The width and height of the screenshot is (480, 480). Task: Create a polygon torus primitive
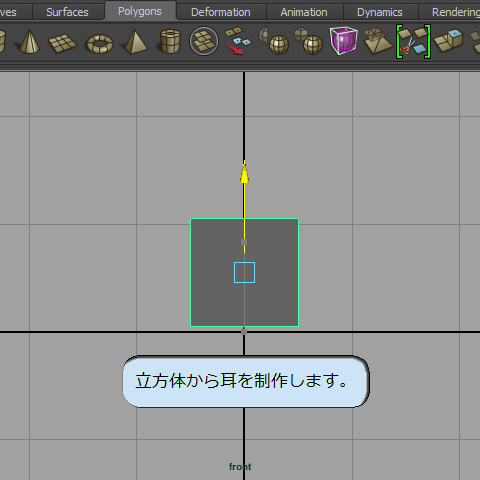point(100,44)
